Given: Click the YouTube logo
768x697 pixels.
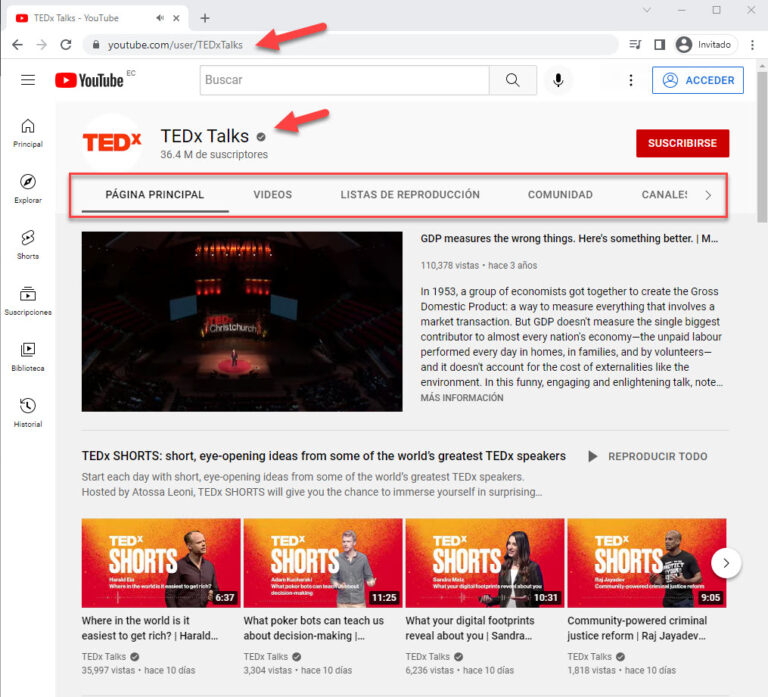Looking at the screenshot, I should 90,80.
